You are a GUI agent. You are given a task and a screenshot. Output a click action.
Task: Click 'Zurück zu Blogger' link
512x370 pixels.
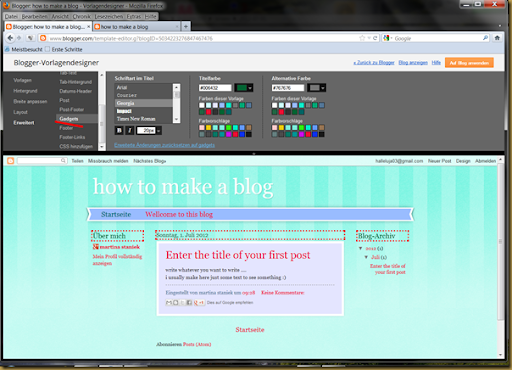coord(374,63)
